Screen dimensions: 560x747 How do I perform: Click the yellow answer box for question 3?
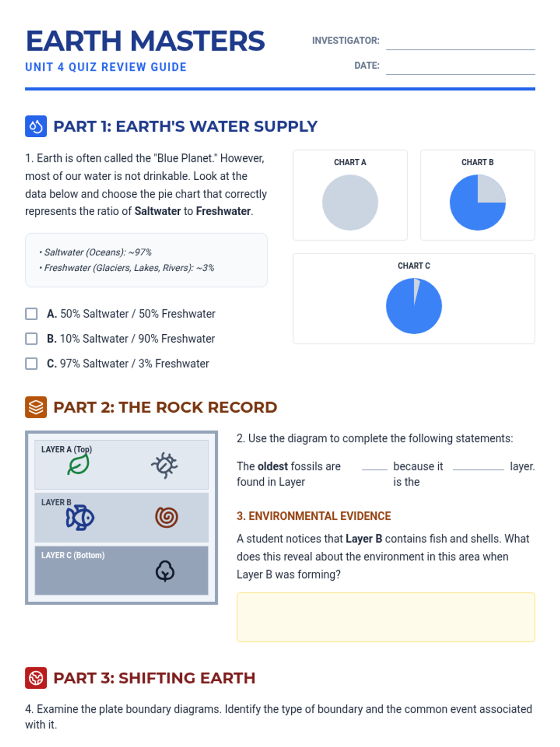coord(385,617)
